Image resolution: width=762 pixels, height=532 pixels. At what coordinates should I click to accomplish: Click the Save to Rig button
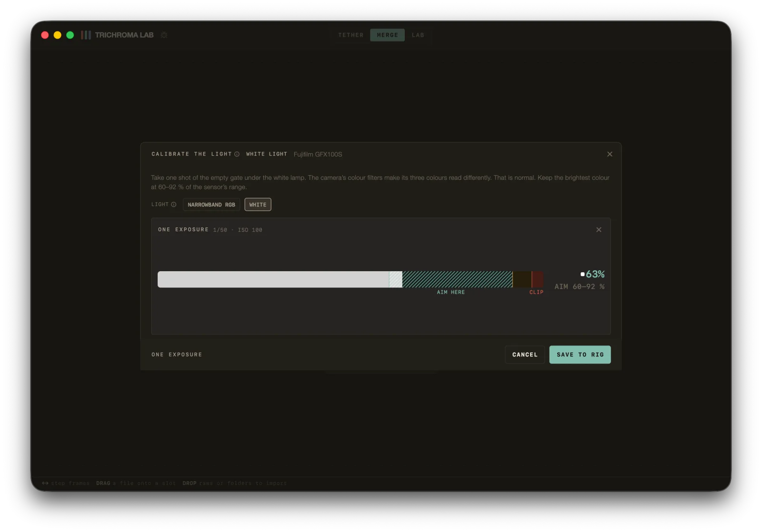[580, 355]
